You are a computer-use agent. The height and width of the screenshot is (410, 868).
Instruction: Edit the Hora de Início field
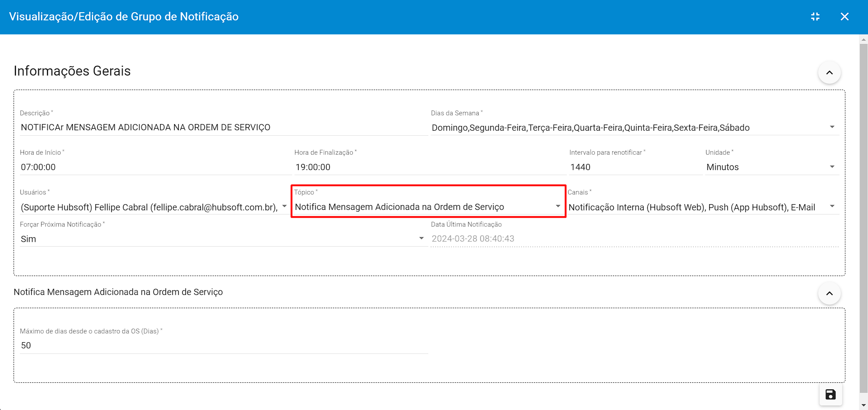tap(155, 167)
